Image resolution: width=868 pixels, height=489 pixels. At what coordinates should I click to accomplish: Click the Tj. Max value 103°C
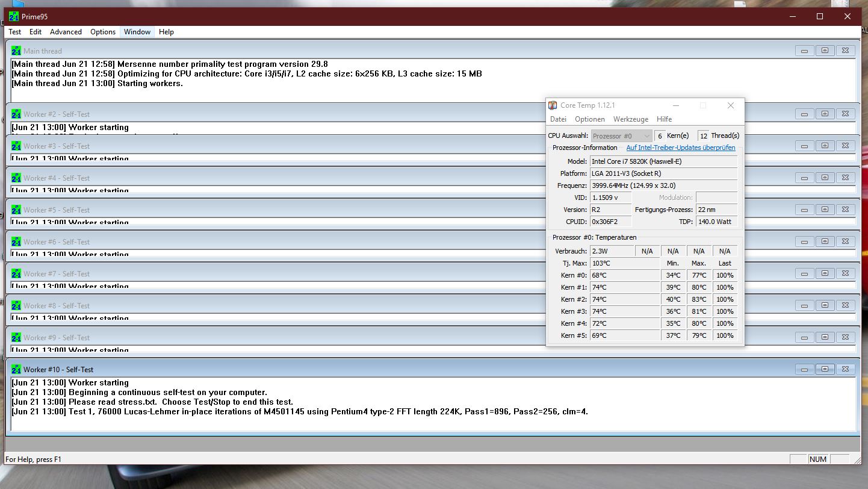click(x=625, y=263)
